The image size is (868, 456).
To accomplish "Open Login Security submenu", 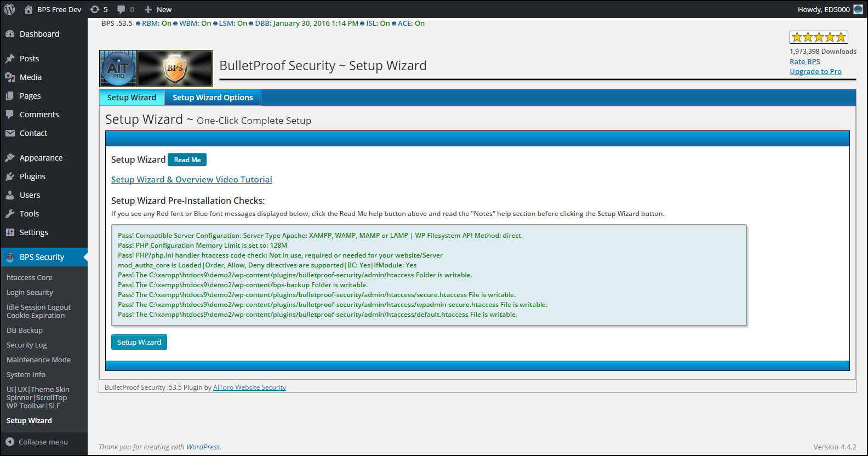I will [30, 293].
